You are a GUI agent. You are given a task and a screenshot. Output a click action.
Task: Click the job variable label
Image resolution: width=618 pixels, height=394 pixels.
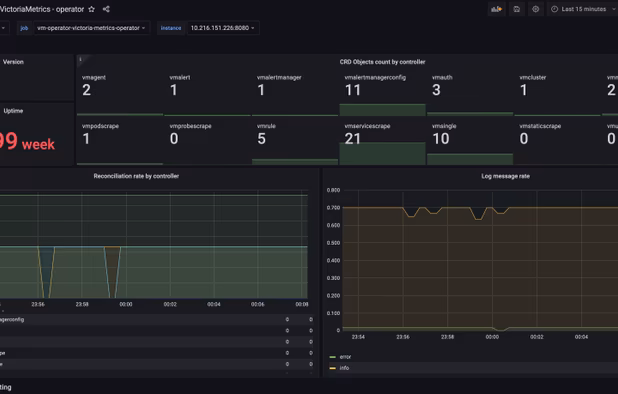(x=24, y=28)
